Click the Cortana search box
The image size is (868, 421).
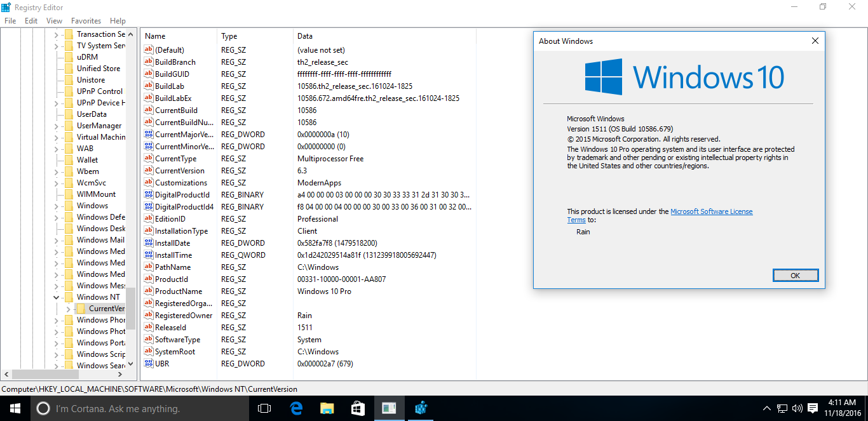click(140, 408)
